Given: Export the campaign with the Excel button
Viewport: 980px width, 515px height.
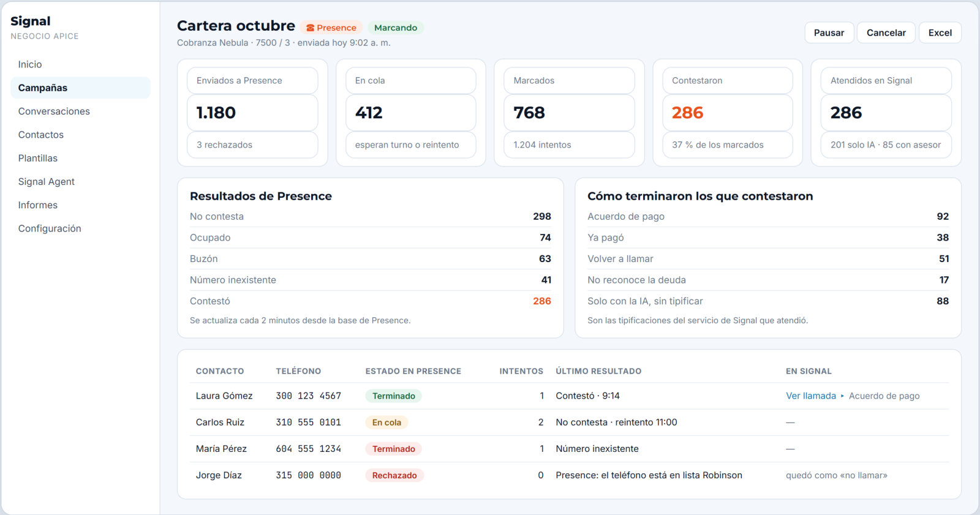Looking at the screenshot, I should click(x=940, y=32).
